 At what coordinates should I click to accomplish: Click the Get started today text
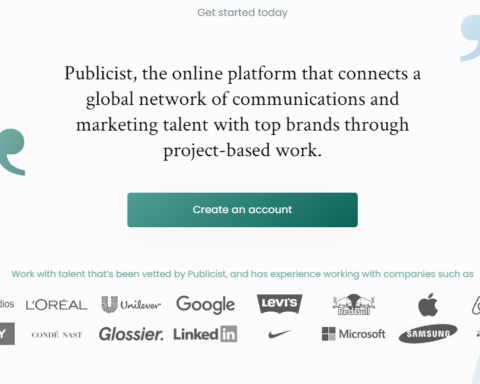tap(242, 13)
